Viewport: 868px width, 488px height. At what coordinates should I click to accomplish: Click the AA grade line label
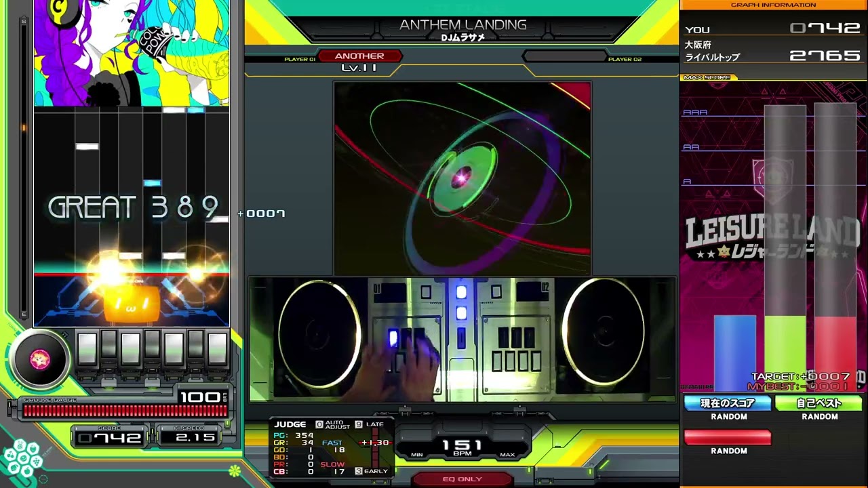[x=691, y=147]
